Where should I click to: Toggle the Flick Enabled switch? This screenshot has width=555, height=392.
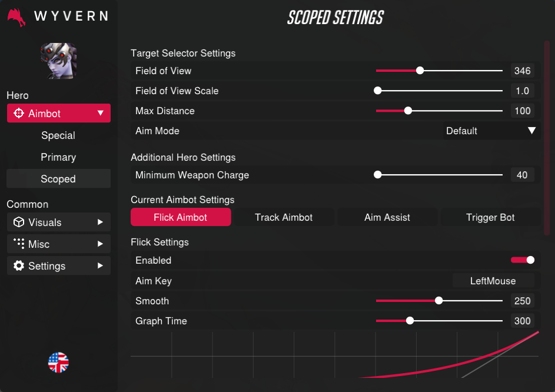[523, 260]
